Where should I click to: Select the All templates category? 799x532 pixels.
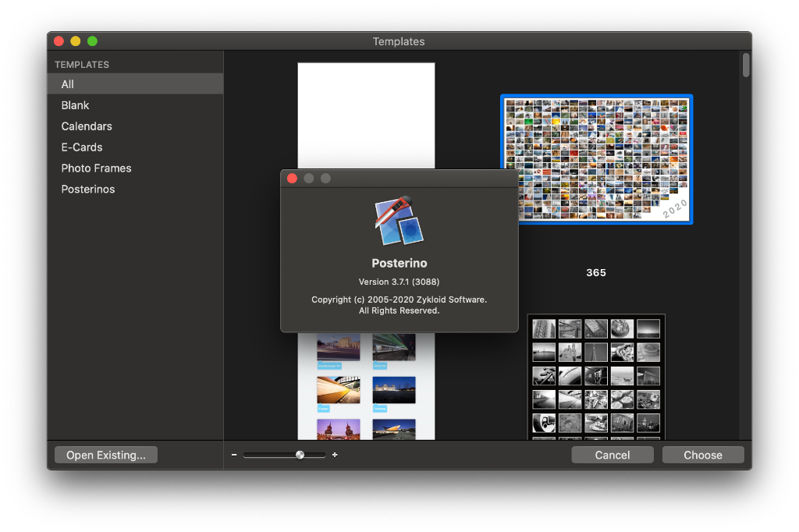[x=135, y=84]
